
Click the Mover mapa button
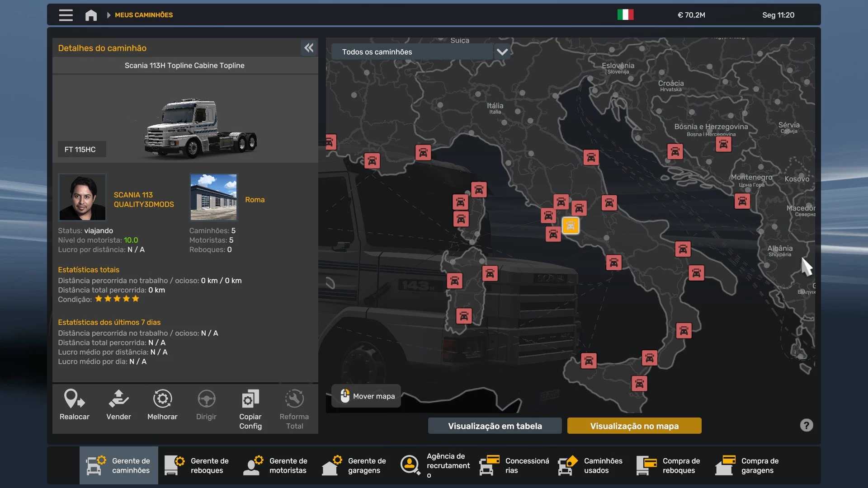click(x=367, y=396)
